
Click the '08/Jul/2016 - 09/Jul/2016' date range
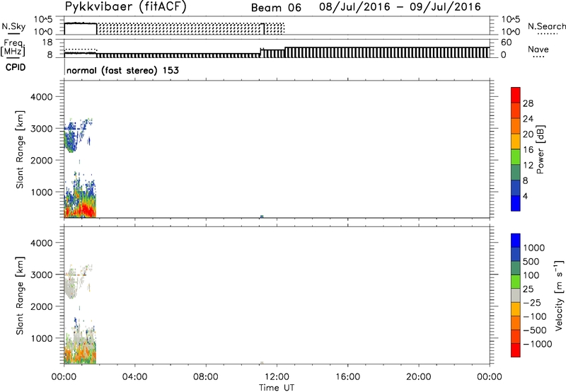coord(400,7)
